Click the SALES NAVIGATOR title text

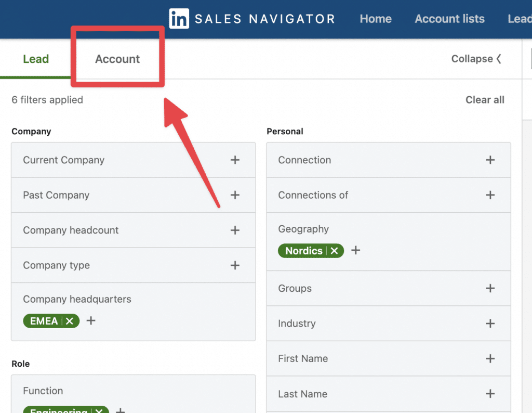pyautogui.click(x=265, y=19)
